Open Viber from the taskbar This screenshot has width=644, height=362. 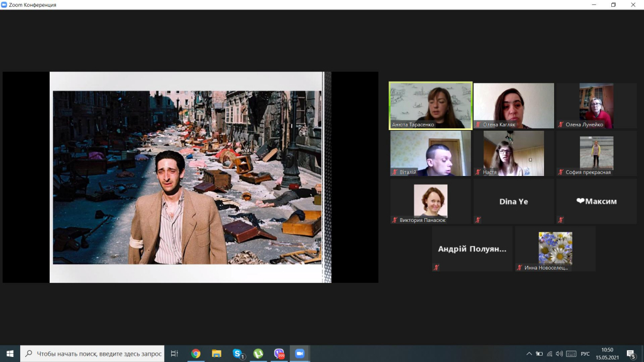[279, 353]
